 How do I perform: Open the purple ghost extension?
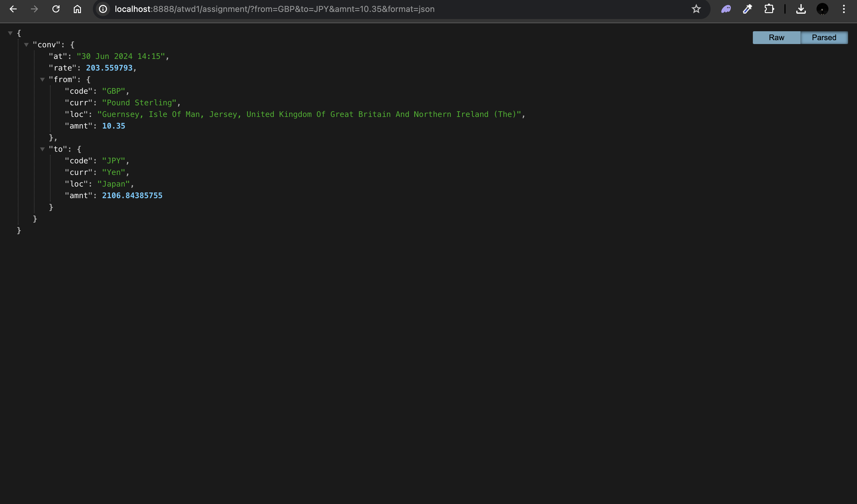(x=726, y=9)
